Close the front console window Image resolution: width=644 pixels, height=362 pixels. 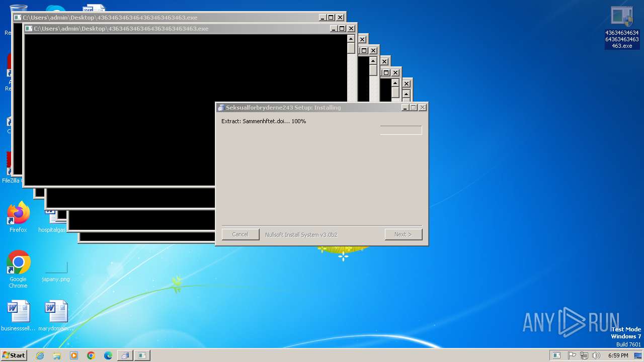click(351, 29)
